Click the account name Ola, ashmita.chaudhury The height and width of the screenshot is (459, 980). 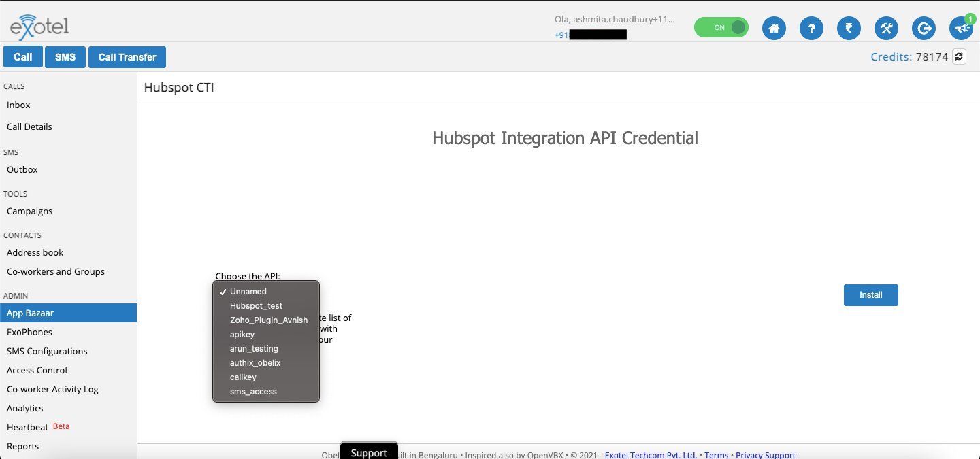615,20
